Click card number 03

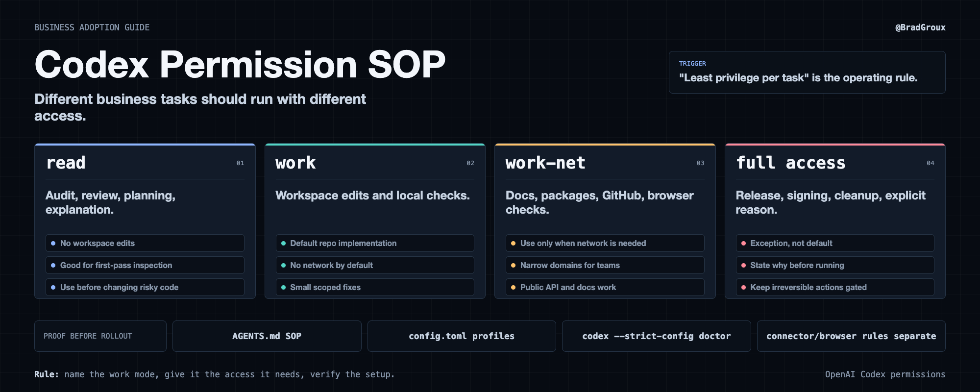coord(700,163)
